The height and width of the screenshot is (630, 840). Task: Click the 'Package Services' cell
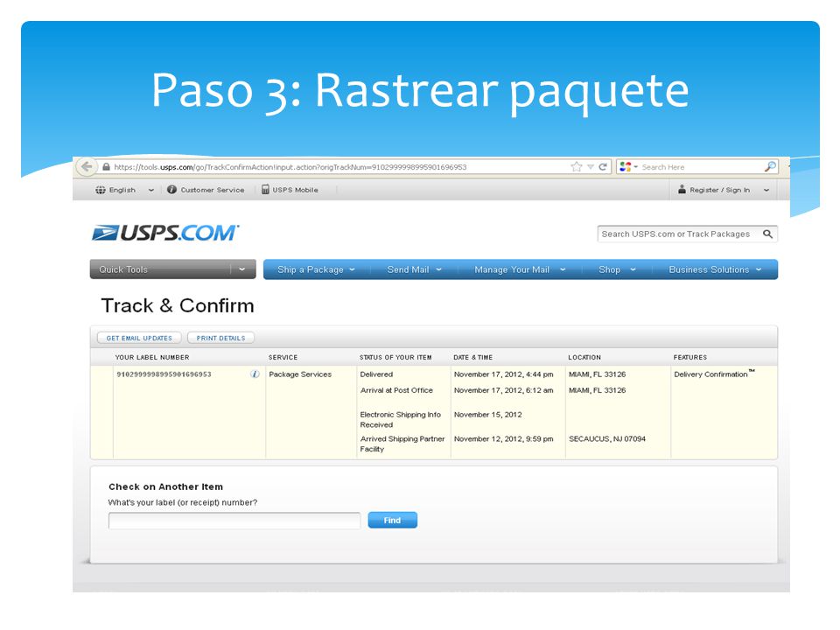300,374
